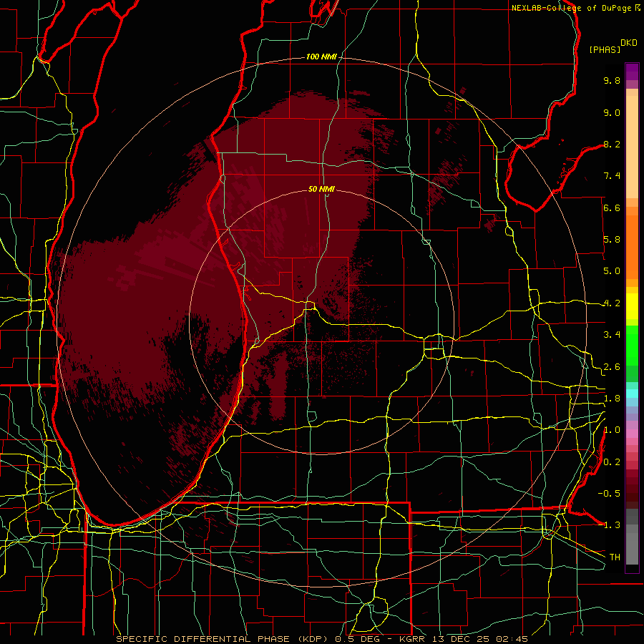
Task: Click the 5.8 value on the color scale
Action: [x=612, y=240]
